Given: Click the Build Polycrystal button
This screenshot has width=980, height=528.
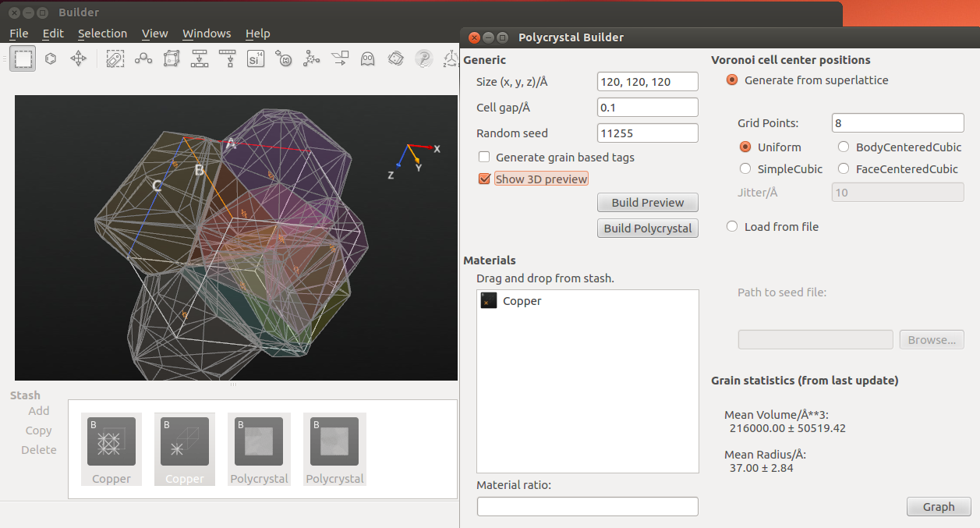Looking at the screenshot, I should 648,228.
